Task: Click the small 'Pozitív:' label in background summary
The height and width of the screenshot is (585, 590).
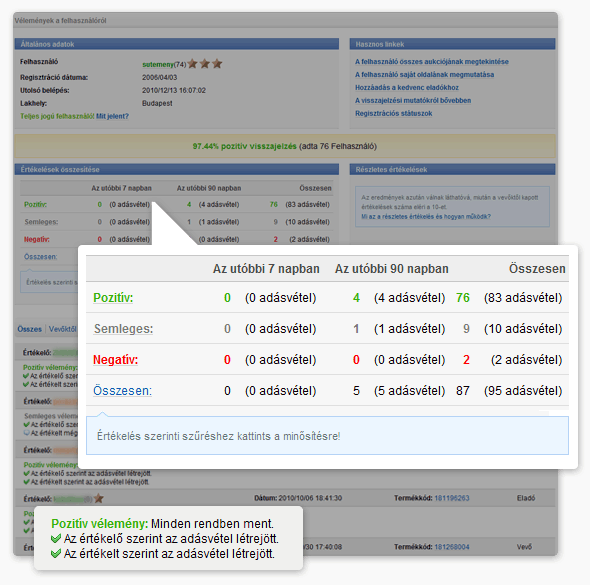Action: pos(35,205)
